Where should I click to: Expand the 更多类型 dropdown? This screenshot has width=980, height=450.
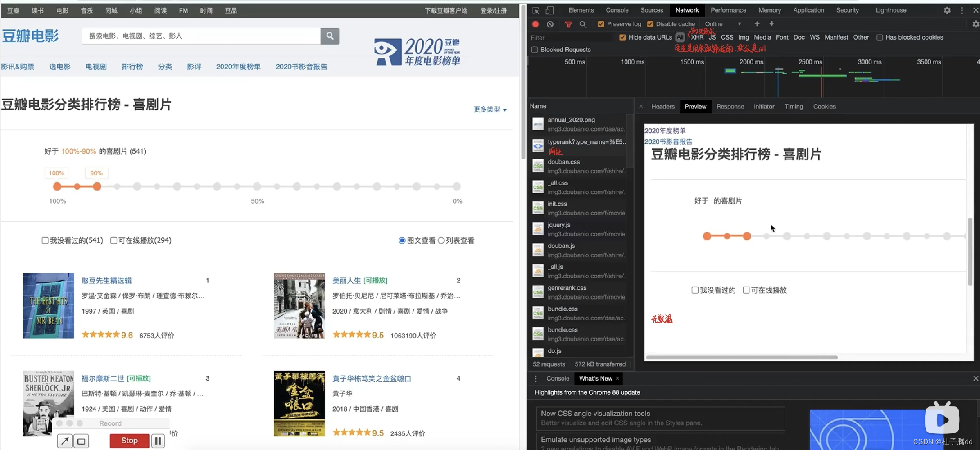click(x=490, y=109)
